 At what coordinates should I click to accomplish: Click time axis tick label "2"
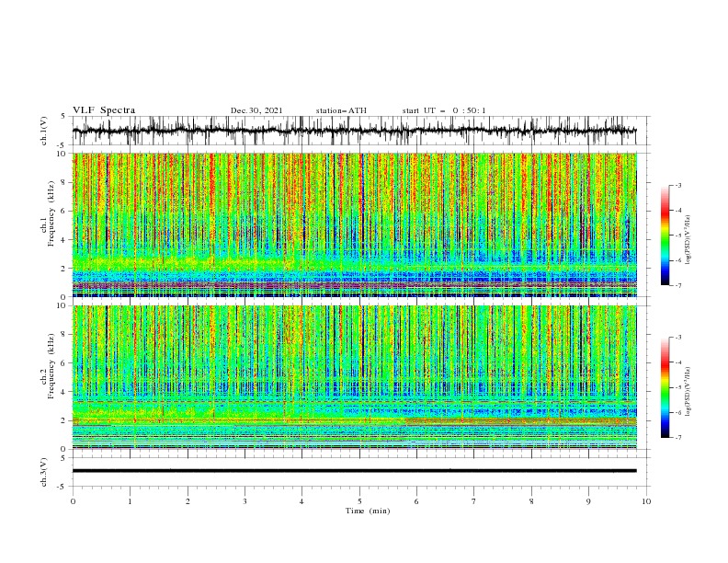point(188,501)
